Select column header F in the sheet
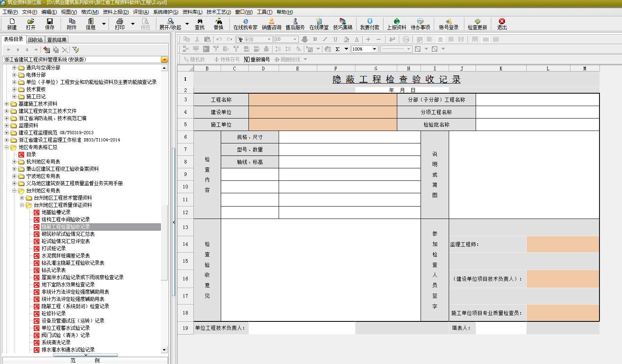 [x=336, y=68]
